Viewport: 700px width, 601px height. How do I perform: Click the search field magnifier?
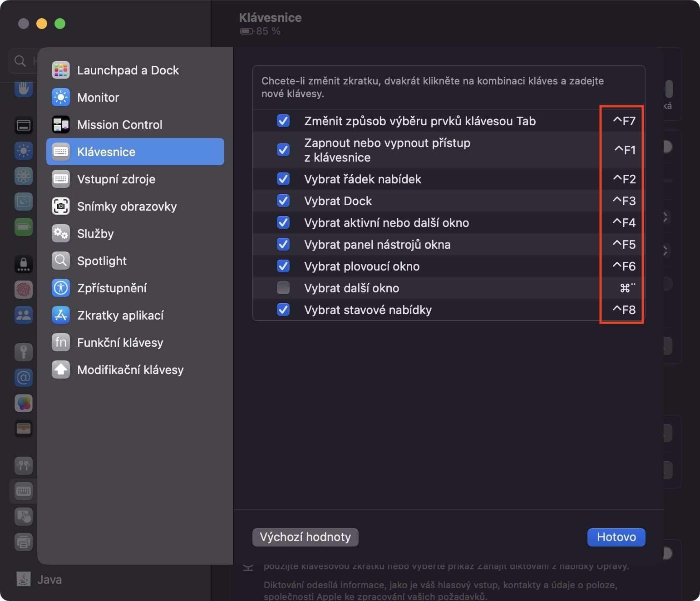pyautogui.click(x=20, y=61)
